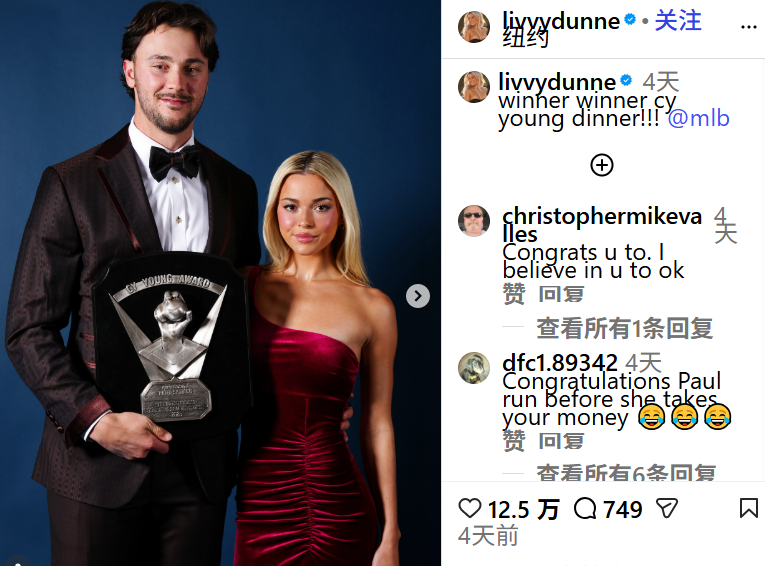Viewport: 765px width, 566px height.
Task: Save post with bookmark icon
Action: point(748,508)
